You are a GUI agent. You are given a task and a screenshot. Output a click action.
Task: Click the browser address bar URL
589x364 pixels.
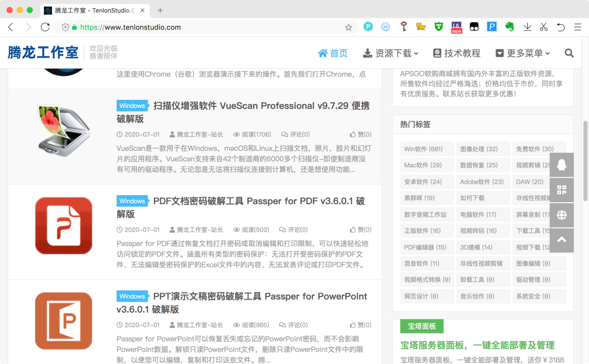tap(131, 27)
